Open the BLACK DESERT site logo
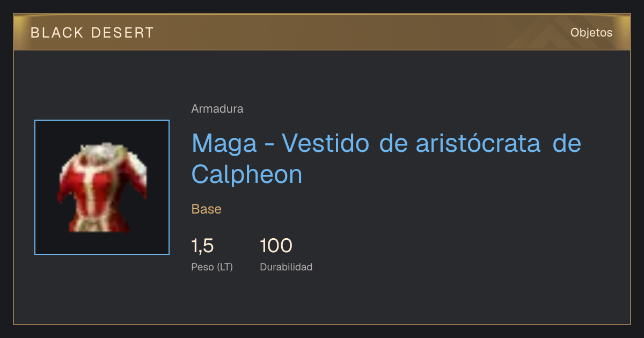Image resolution: width=644 pixels, height=338 pixels. (92, 33)
